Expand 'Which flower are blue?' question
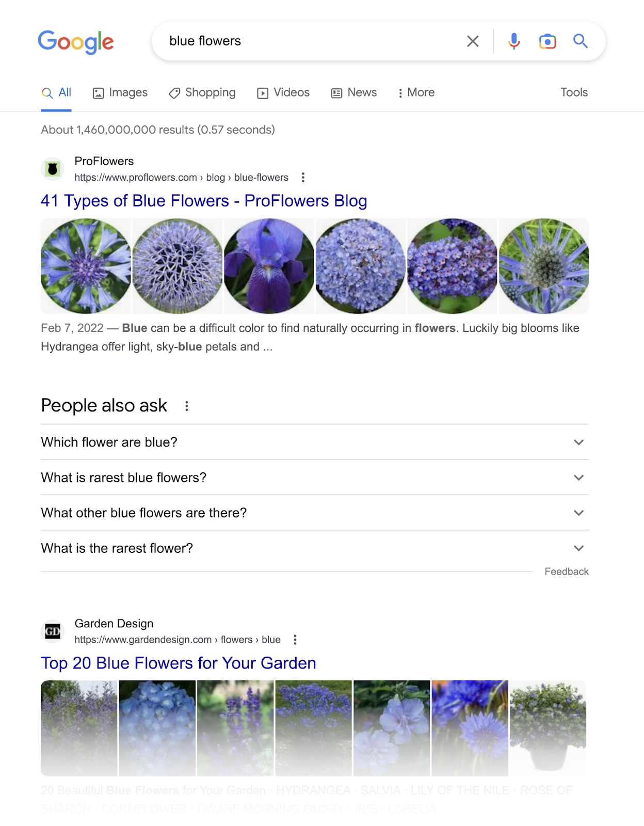This screenshot has height=826, width=644. 579,442
